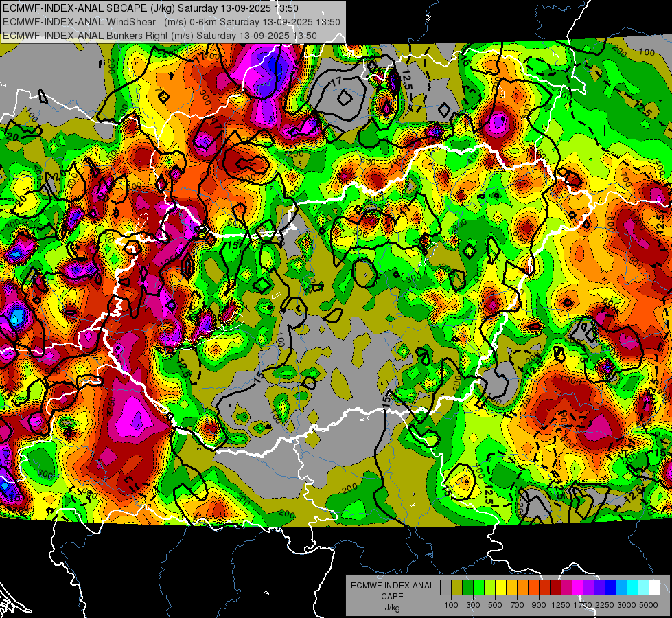Pick the white above-5000 legend swatch

click(x=655, y=588)
